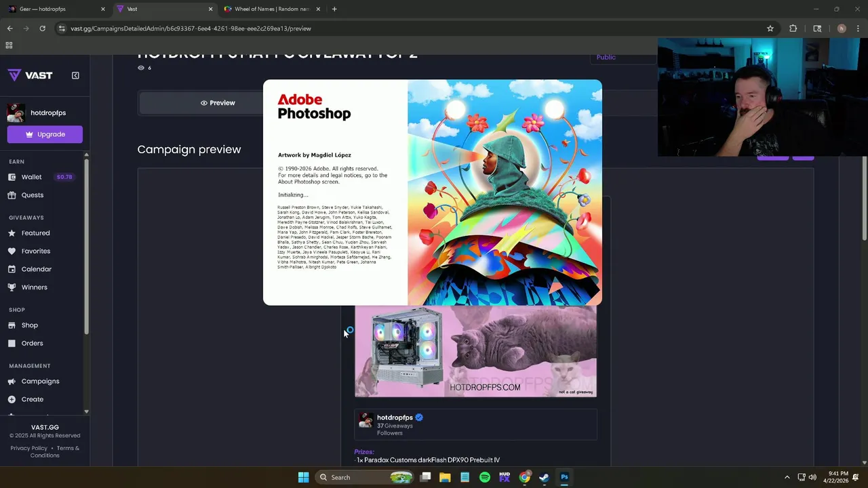Click the address bar URL
Screen dimensions: 868x488
coord(191,28)
